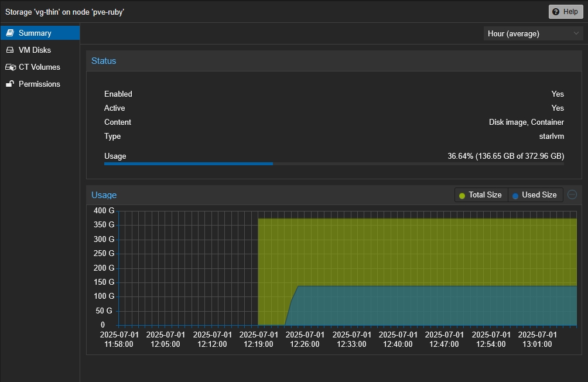This screenshot has width=588, height=382.
Task: Click the 150 G y-axis label
Action: click(x=104, y=282)
